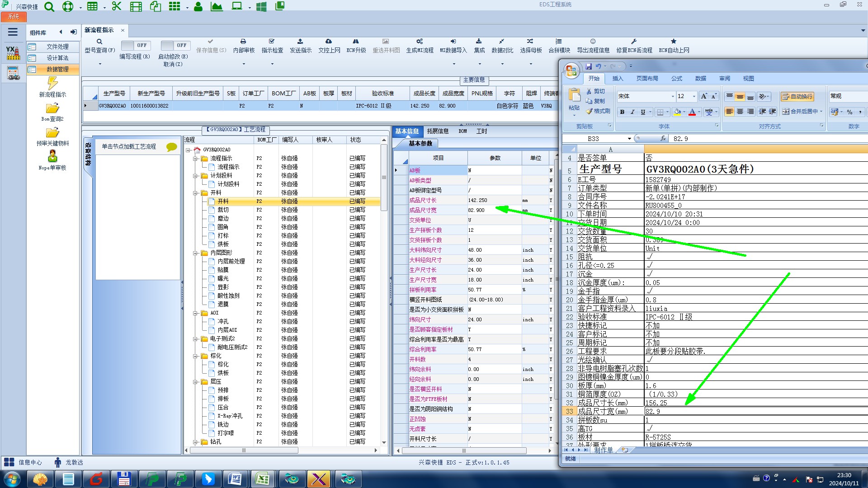Collapse the 开料 tree folder

click(x=196, y=193)
